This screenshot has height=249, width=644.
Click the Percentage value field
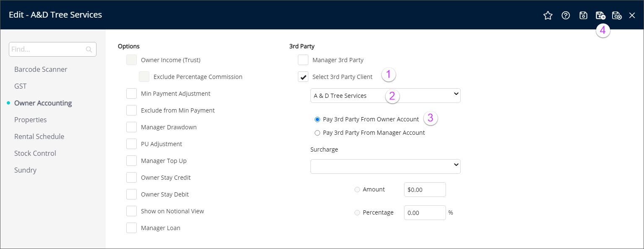click(x=424, y=212)
